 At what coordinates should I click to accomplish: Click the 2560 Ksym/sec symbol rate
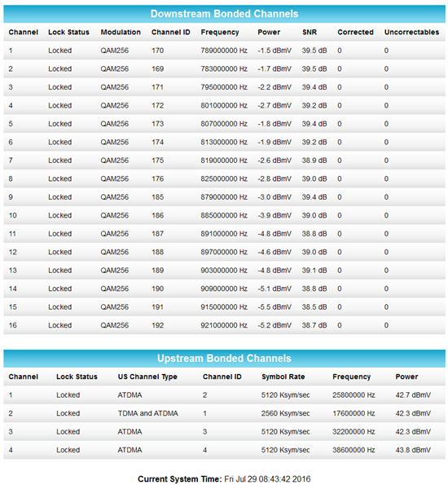(285, 413)
